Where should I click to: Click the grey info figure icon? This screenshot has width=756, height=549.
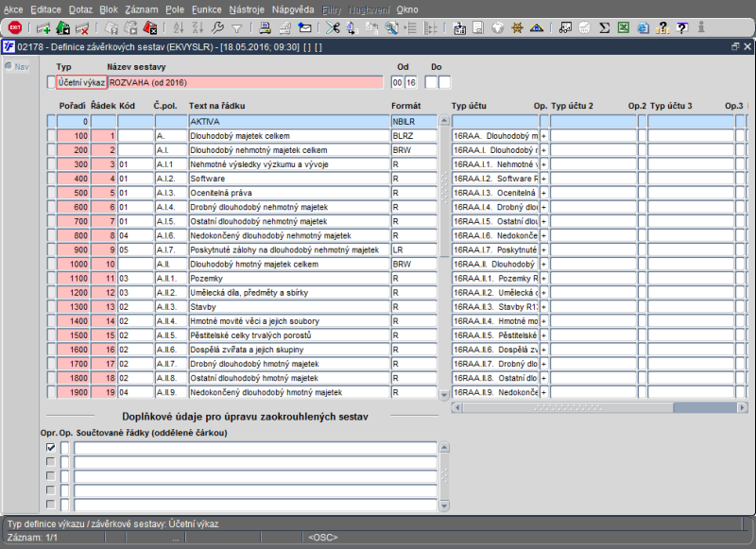[701, 28]
